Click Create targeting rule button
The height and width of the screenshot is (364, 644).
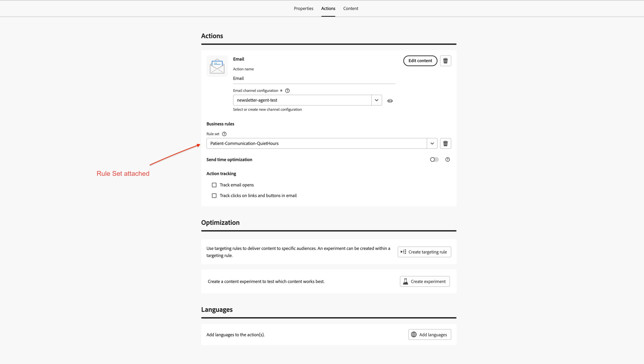click(x=424, y=252)
